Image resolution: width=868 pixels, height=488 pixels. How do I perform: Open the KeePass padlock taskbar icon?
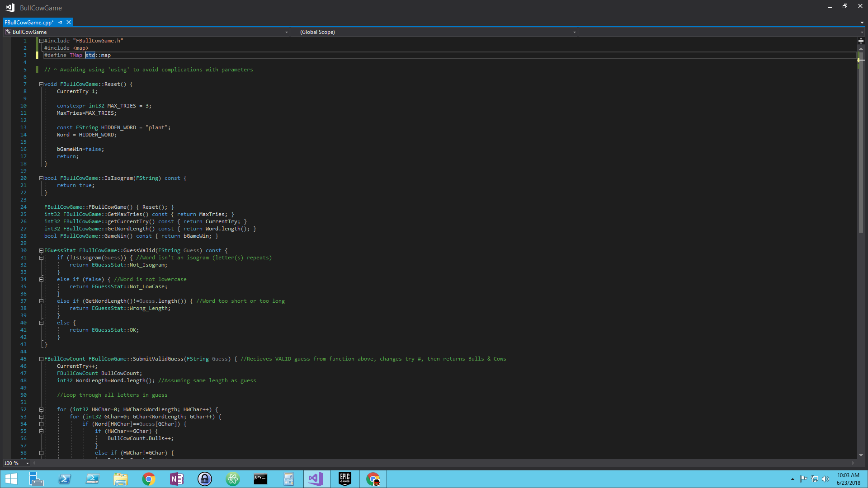point(205,479)
